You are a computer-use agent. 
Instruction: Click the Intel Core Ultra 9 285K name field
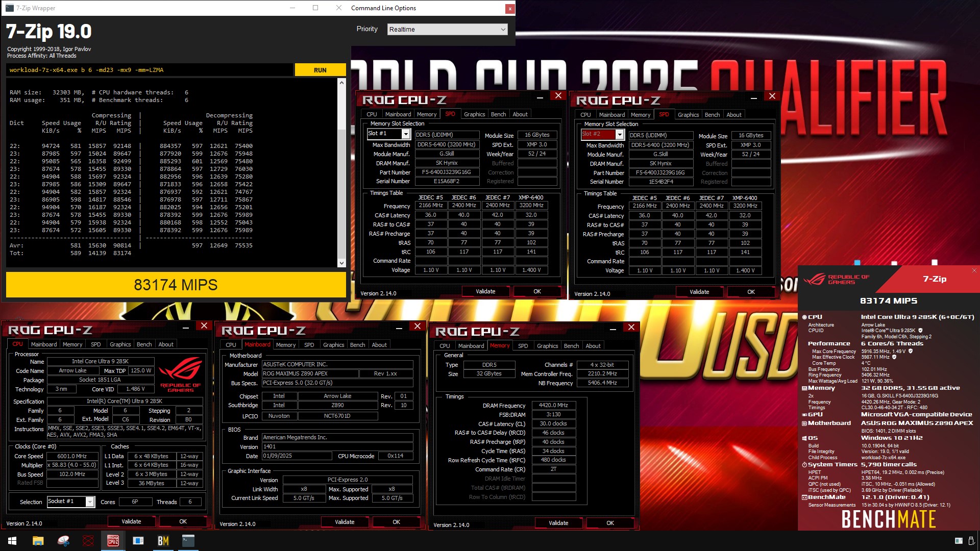100,361
